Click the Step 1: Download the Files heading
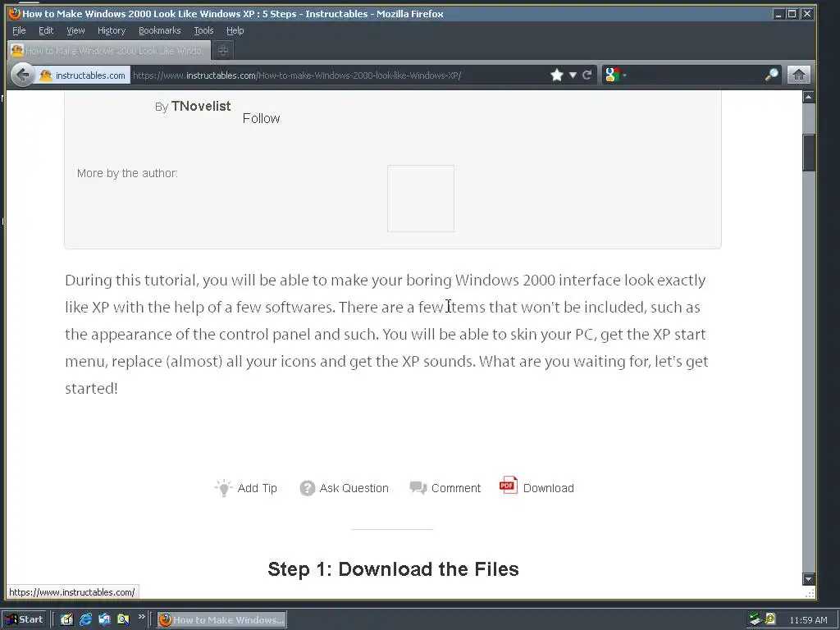This screenshot has height=630, width=840. click(x=393, y=569)
